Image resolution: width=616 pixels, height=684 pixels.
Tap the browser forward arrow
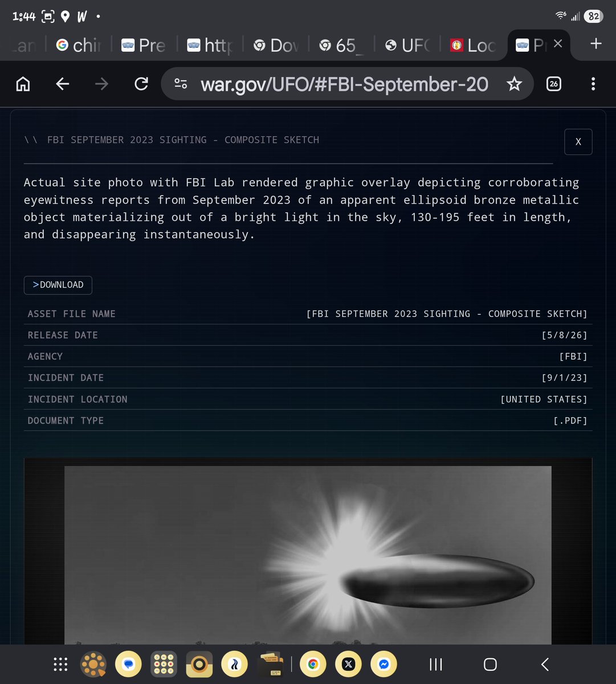point(101,84)
